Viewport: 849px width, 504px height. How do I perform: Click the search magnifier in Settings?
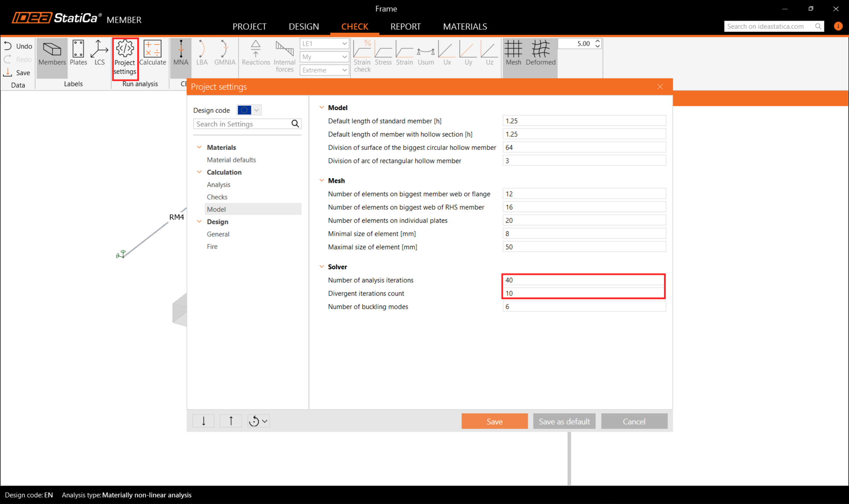pos(295,124)
